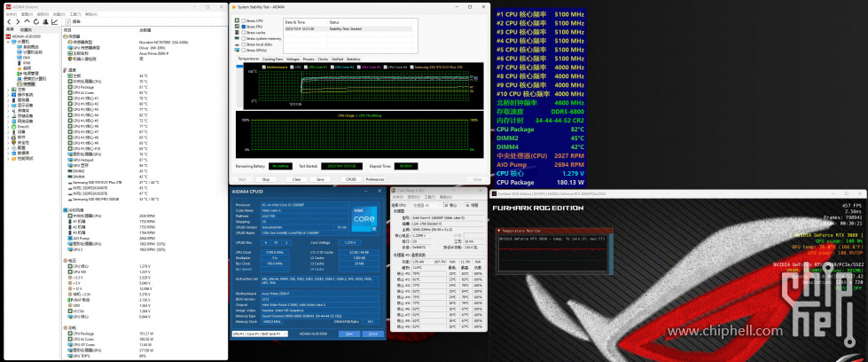The width and height of the screenshot is (868, 362).
Task: Enable Stress cache checkbox
Action: (x=243, y=33)
